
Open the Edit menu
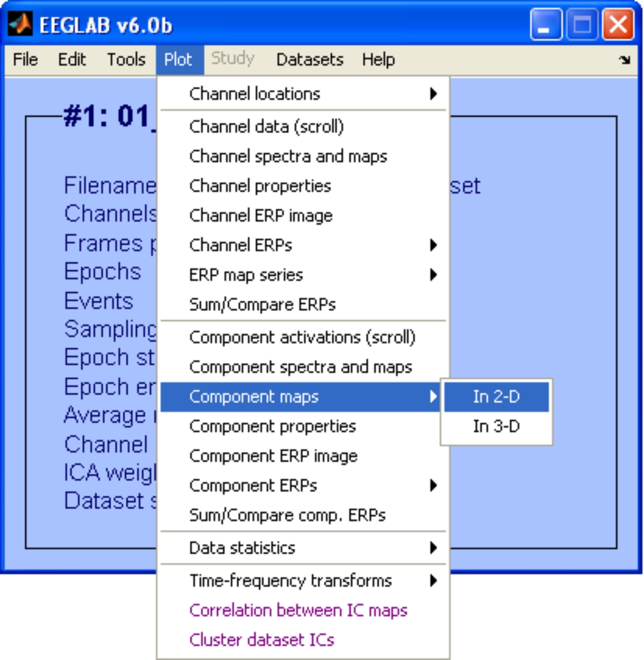(x=72, y=60)
